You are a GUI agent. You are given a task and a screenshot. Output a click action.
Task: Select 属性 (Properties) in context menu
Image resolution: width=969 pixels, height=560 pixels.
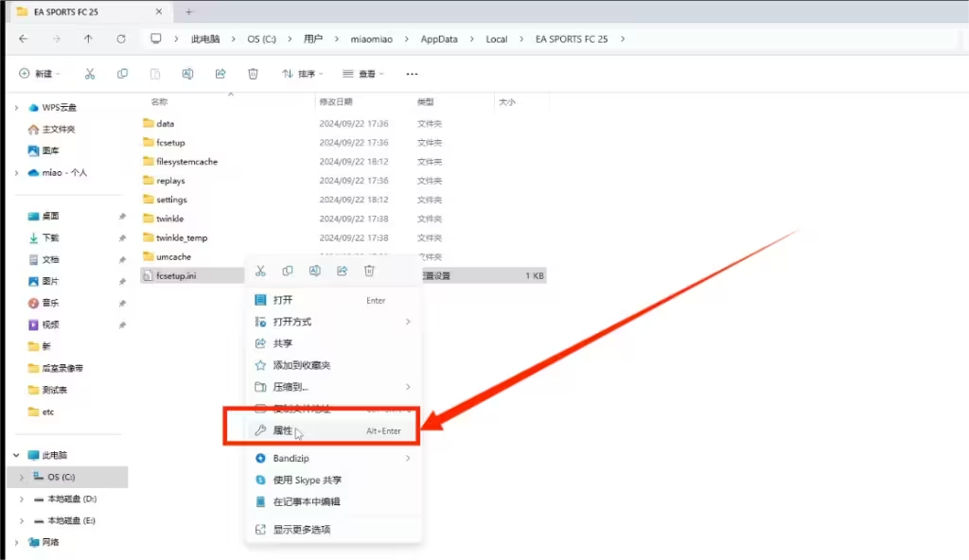333,430
